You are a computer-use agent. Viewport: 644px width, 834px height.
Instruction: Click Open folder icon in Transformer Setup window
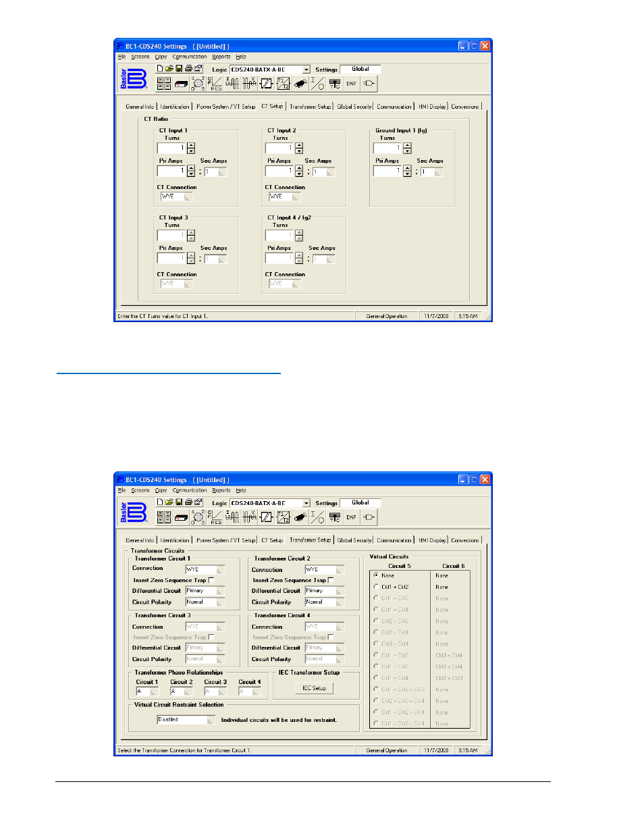pyautogui.click(x=169, y=502)
